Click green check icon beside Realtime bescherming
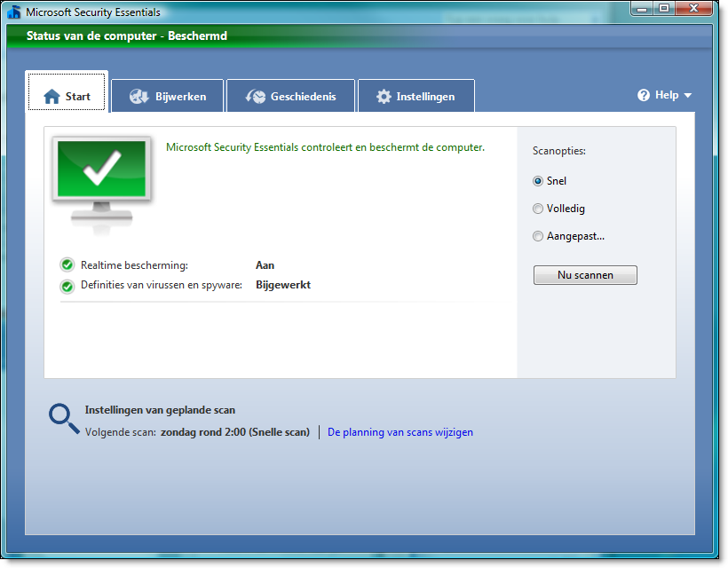This screenshot has height=568, width=728. pyautogui.click(x=67, y=265)
